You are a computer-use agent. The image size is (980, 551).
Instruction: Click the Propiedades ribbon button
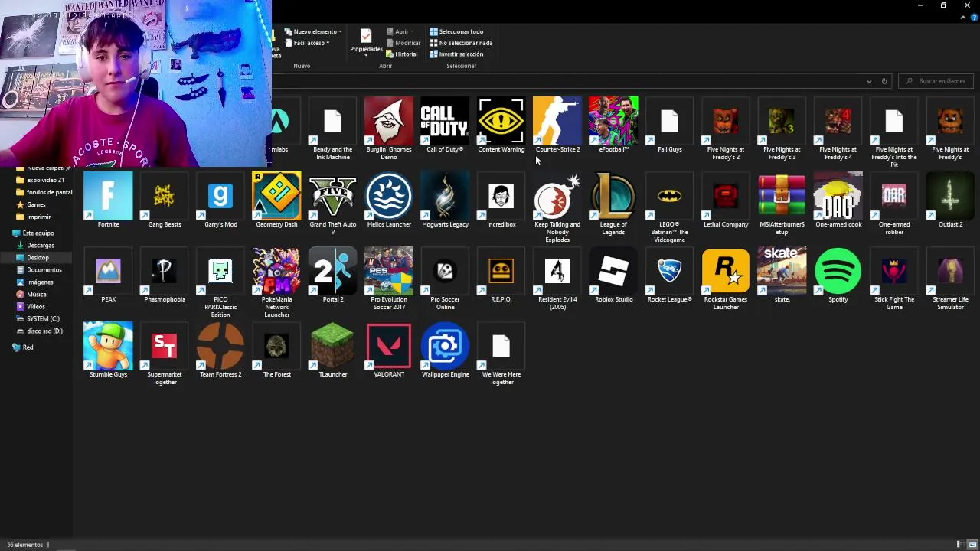tap(366, 42)
